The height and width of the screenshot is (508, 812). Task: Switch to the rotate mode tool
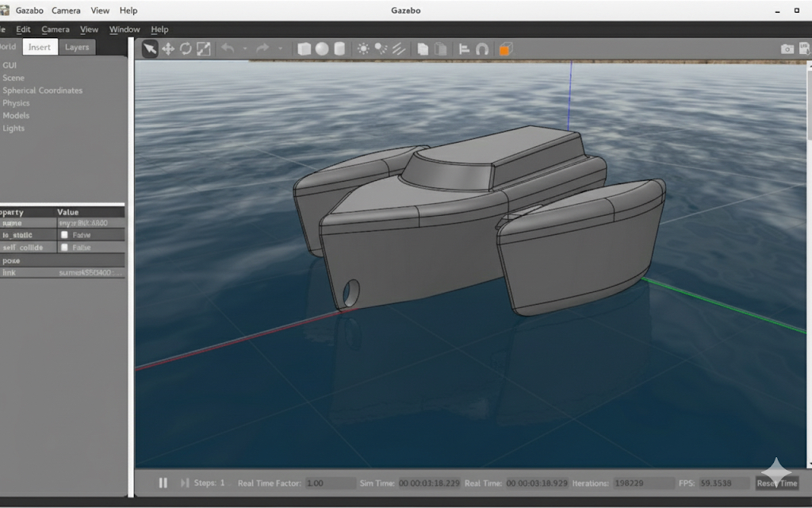tap(186, 49)
